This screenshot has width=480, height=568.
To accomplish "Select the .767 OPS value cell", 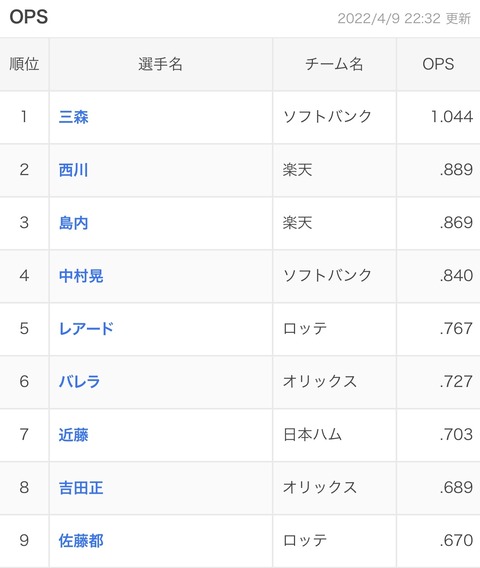I will 438,329.
